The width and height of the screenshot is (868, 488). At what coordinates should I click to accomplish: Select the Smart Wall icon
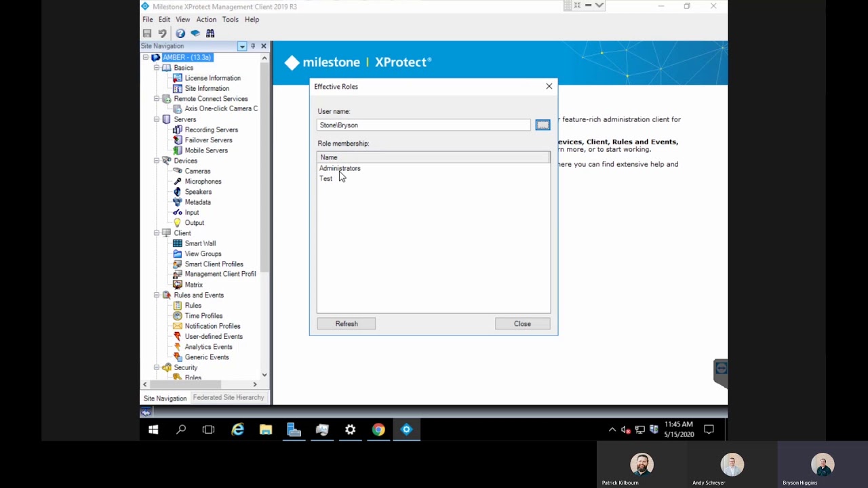click(x=178, y=243)
